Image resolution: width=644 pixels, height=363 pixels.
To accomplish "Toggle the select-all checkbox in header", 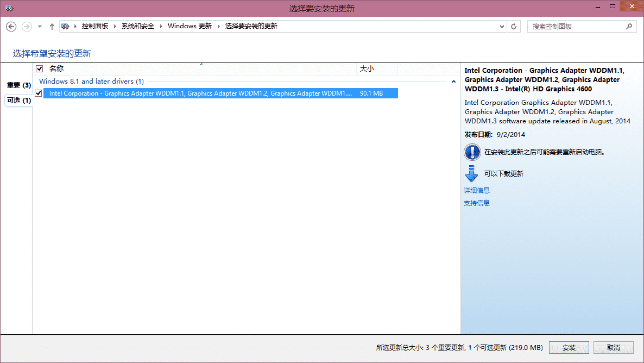I will 39,69.
